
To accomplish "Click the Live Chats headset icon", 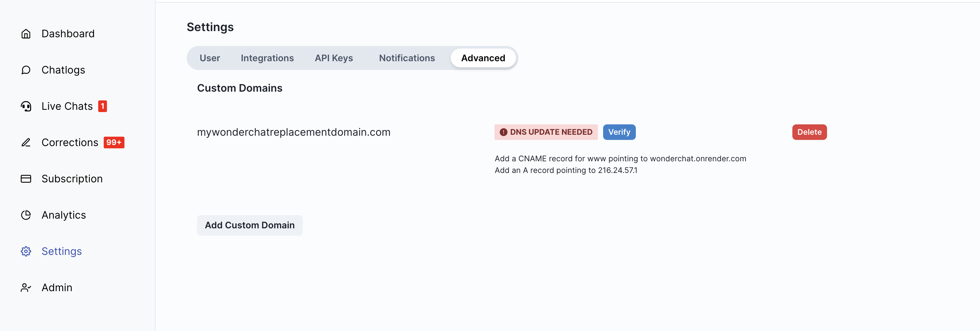I will (26, 107).
